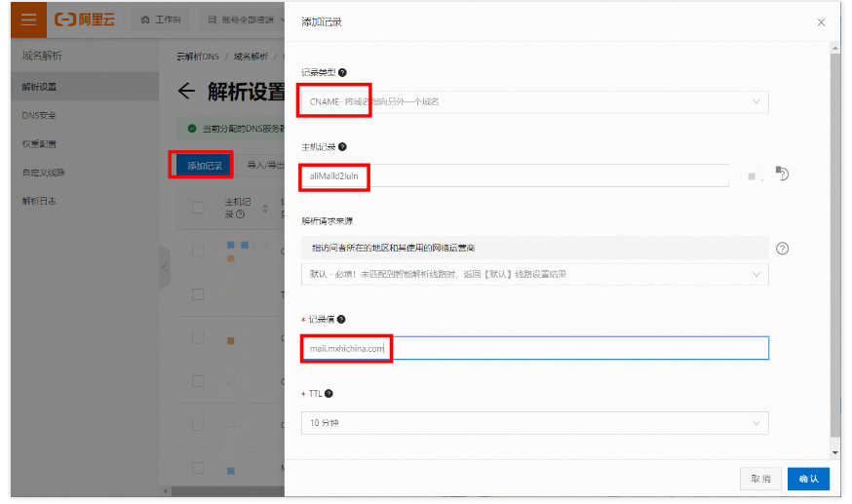Open the 默认 resolution line dropdown

coord(534,274)
